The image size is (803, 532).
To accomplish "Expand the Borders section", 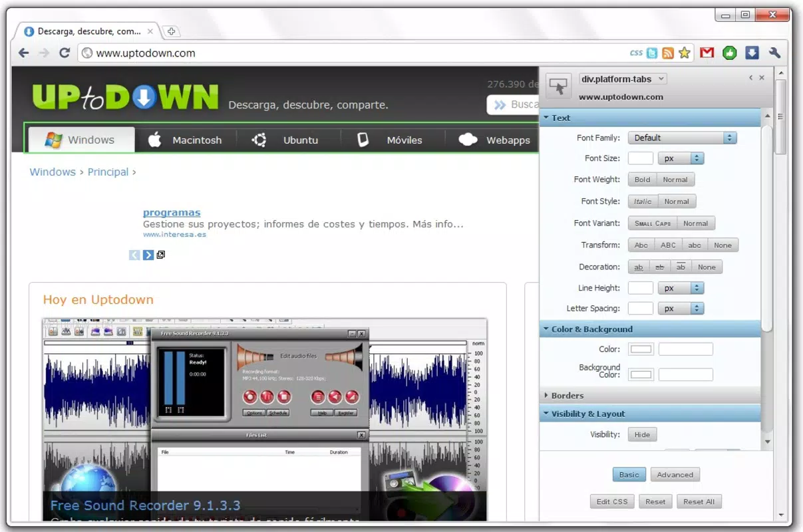I will (x=651, y=395).
